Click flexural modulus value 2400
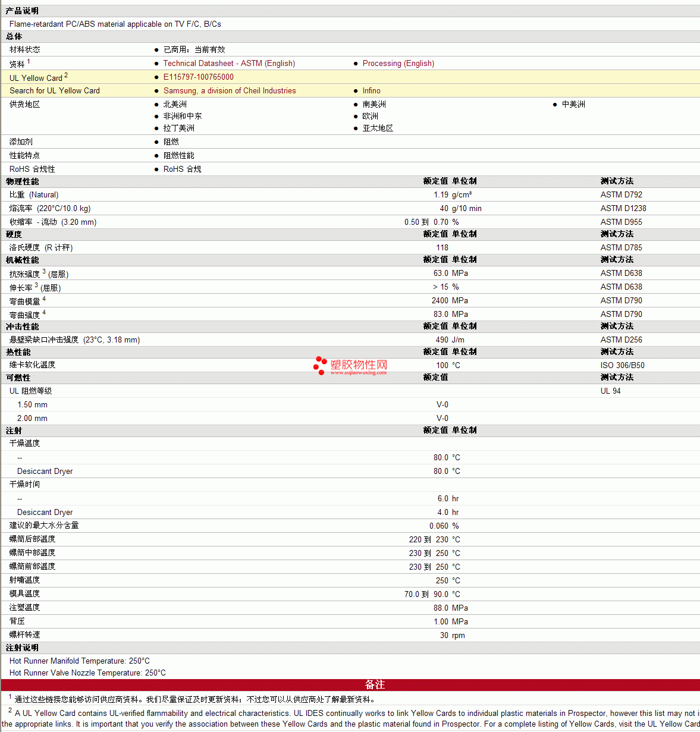 (x=440, y=300)
